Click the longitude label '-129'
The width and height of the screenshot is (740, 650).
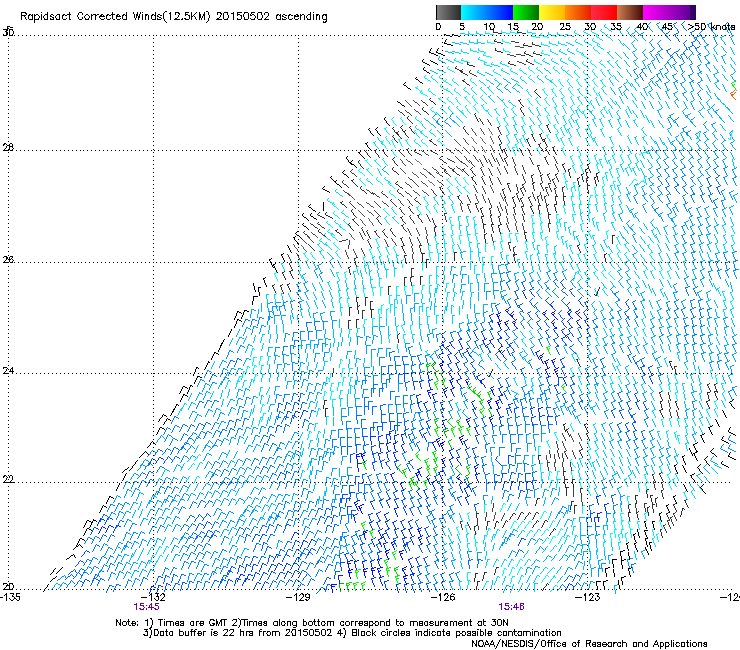pyautogui.click(x=298, y=597)
